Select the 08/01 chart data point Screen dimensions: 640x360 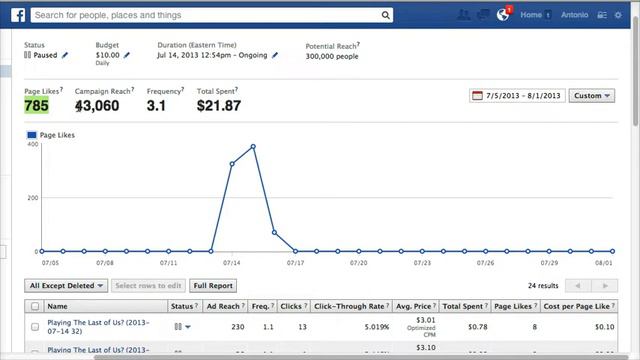pos(612,251)
